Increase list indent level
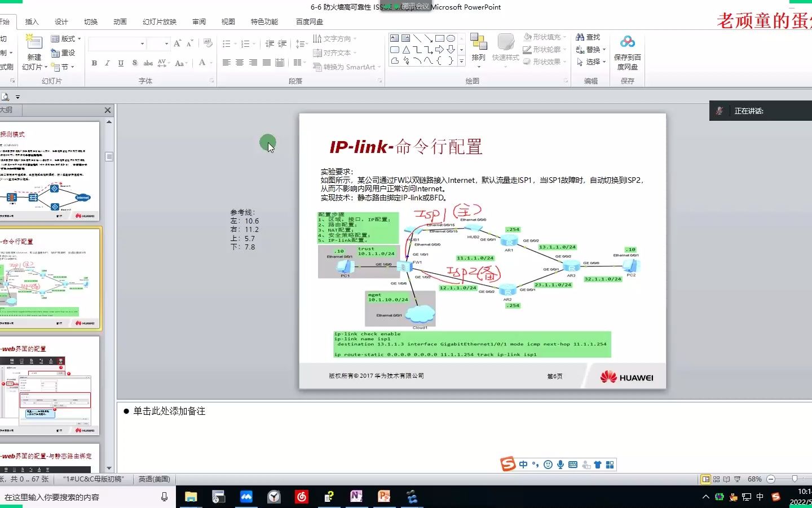812x508 pixels. click(283, 43)
